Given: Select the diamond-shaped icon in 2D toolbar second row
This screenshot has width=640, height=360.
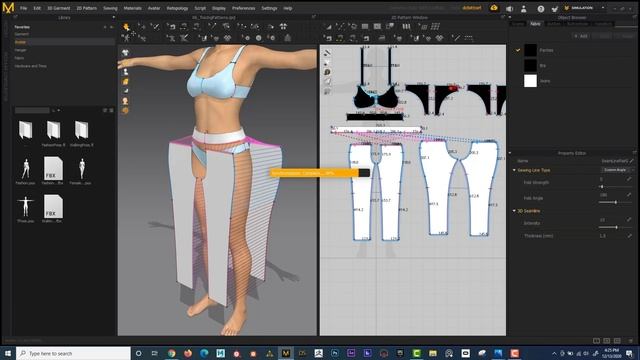Looking at the screenshot, I should (440, 38).
